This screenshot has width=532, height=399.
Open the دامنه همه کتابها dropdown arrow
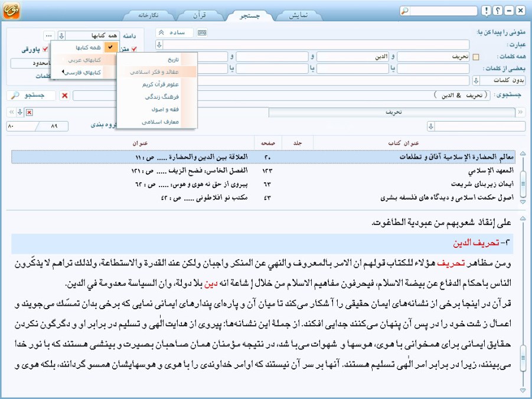[x=62, y=35]
